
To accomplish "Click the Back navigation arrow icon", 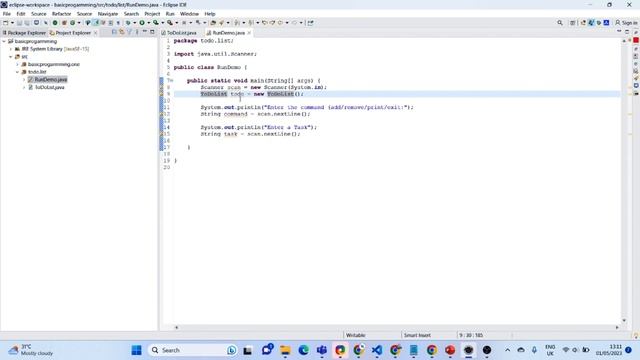I will [x=280, y=23].
